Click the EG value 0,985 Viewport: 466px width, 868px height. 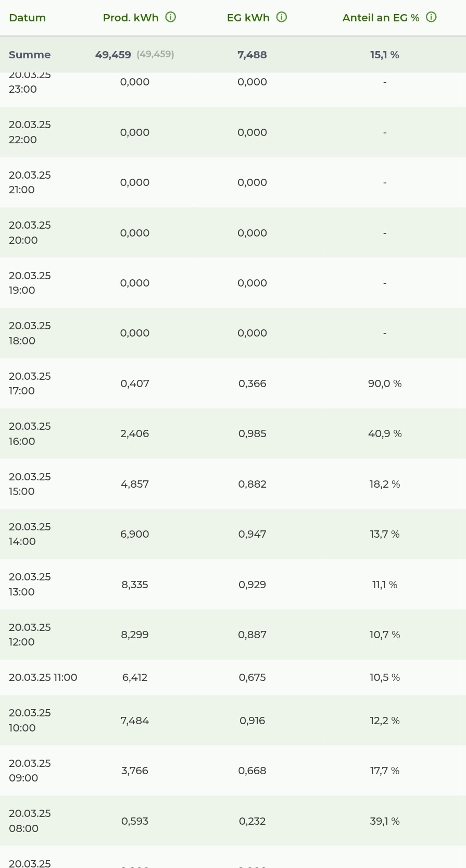pyautogui.click(x=252, y=433)
